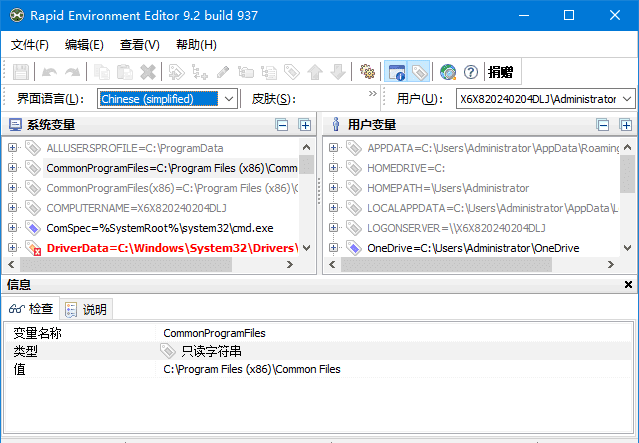
Task: Click the value C:\Program Files (x86)\Common Files
Action: tap(252, 369)
